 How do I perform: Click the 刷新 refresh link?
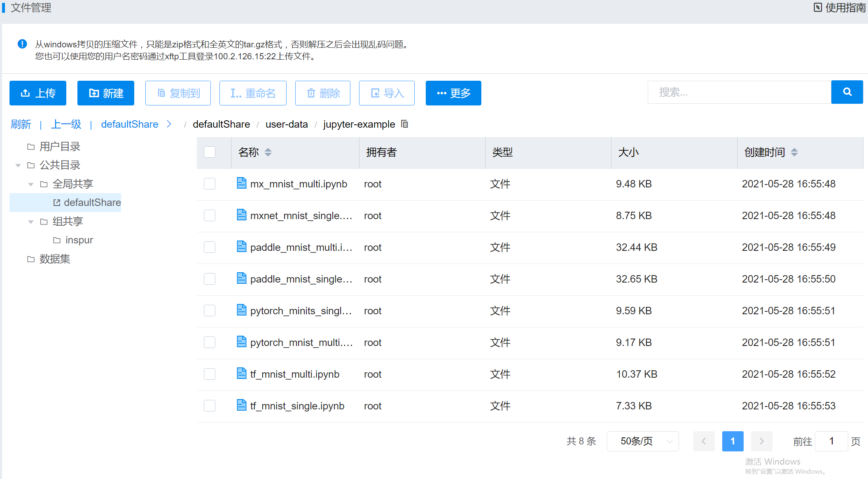point(21,124)
